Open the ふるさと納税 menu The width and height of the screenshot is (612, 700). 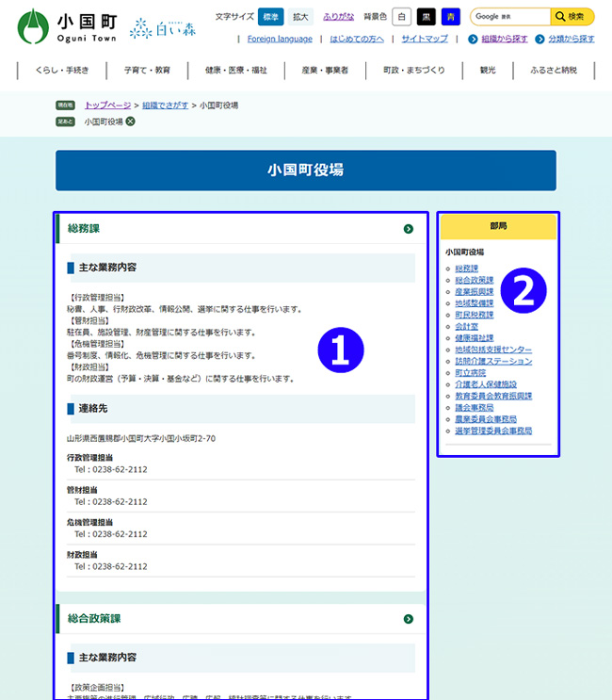click(x=554, y=70)
